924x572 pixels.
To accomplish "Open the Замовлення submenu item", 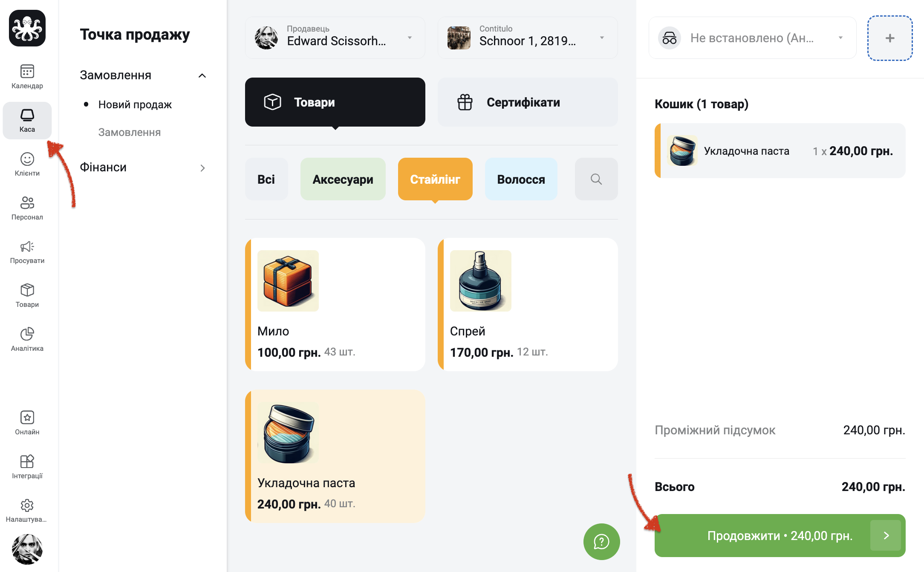I will 130,133.
